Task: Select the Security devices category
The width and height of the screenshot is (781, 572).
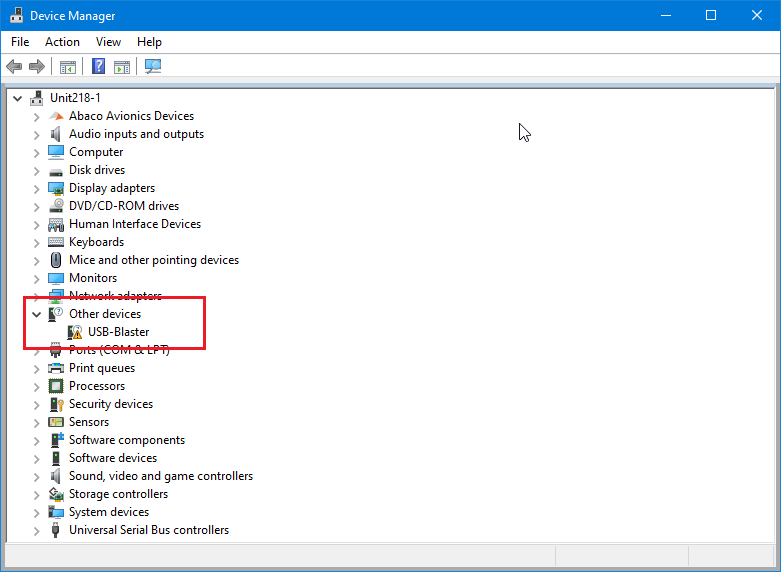Action: 110,404
